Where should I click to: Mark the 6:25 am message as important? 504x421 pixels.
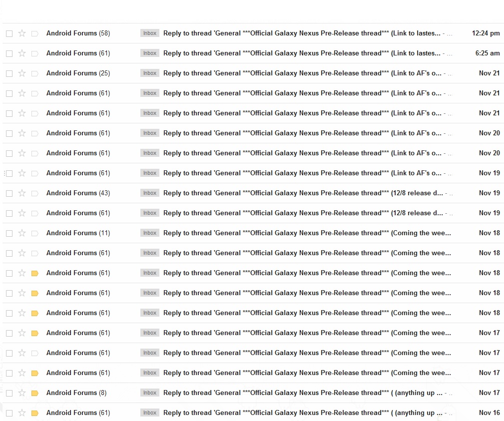34,53
